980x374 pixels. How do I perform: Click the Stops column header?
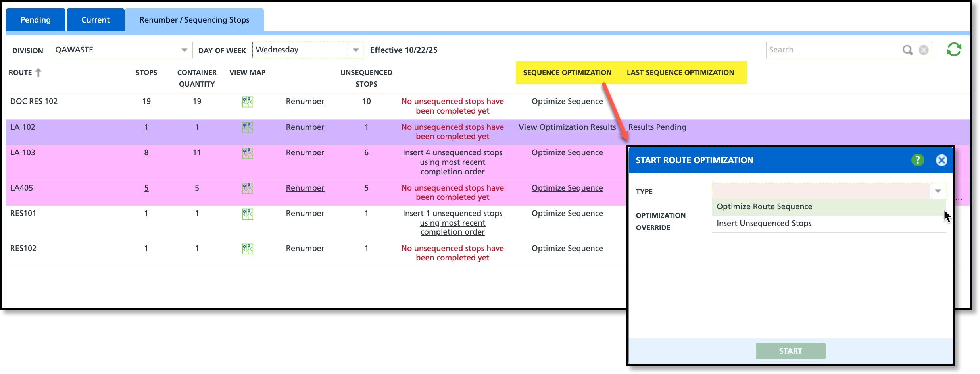click(x=146, y=73)
